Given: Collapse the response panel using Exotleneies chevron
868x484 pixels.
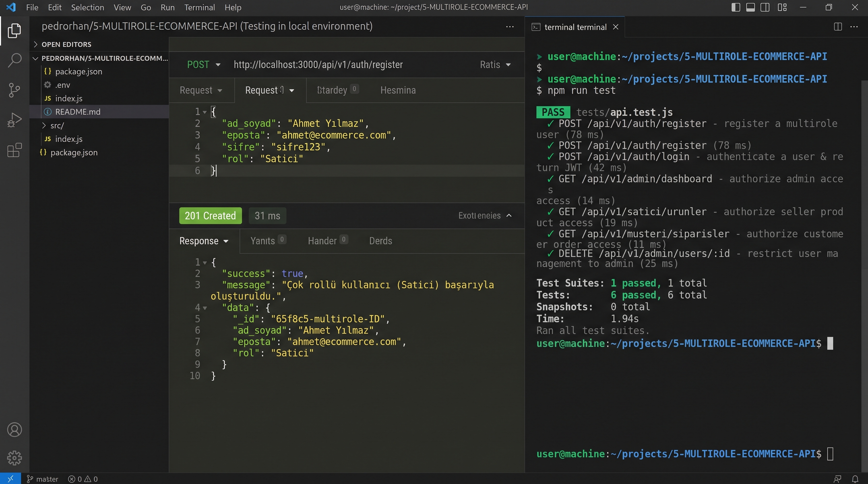Looking at the screenshot, I should [509, 216].
